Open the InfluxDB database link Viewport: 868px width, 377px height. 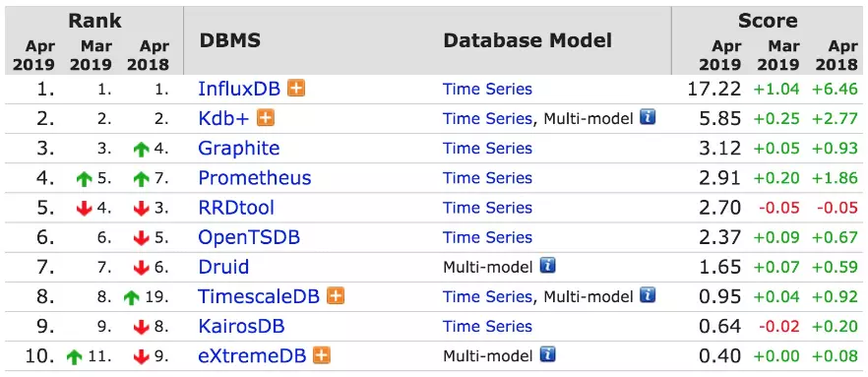pyautogui.click(x=240, y=90)
